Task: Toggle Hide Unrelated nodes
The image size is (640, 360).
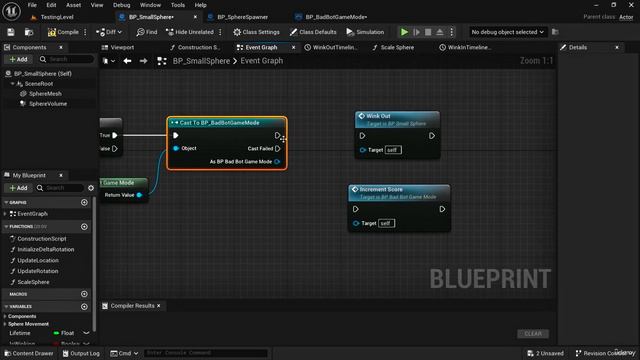Action: pos(190,32)
